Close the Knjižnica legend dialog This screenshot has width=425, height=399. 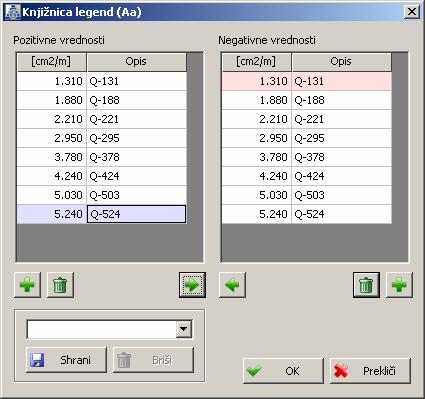click(x=412, y=12)
